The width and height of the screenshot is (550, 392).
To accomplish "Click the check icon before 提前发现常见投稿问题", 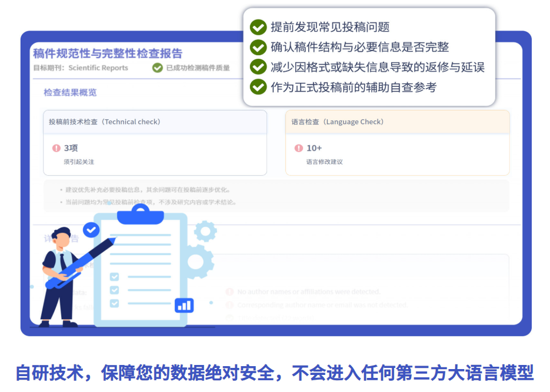I will (x=258, y=27).
